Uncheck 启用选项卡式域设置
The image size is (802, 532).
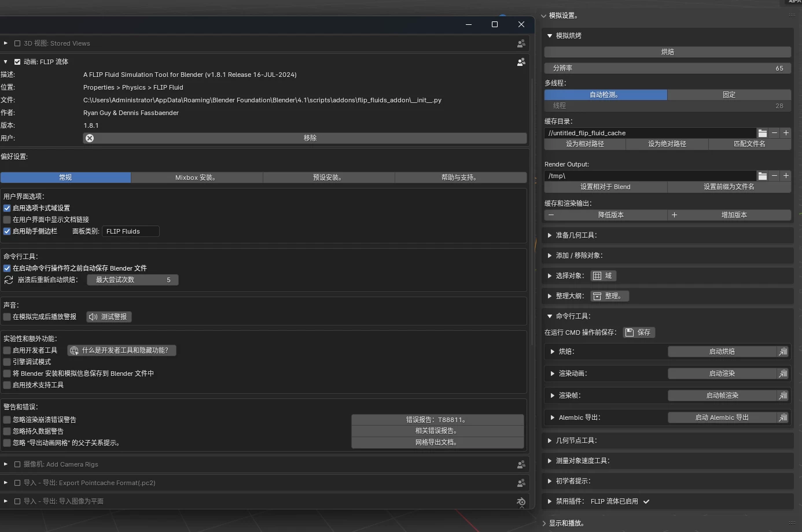[7, 208]
